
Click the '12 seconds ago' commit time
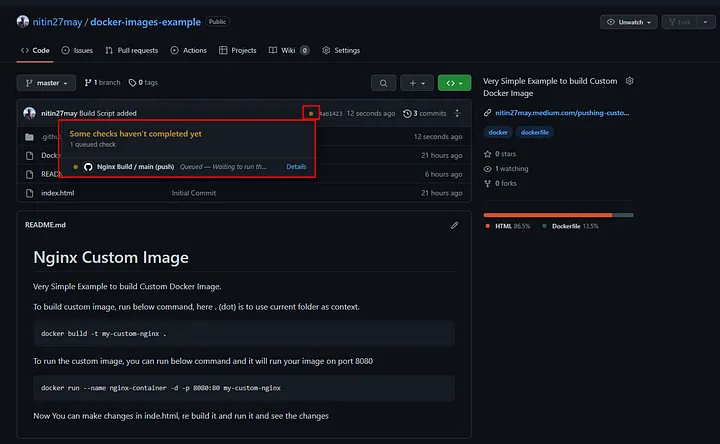[x=371, y=113]
